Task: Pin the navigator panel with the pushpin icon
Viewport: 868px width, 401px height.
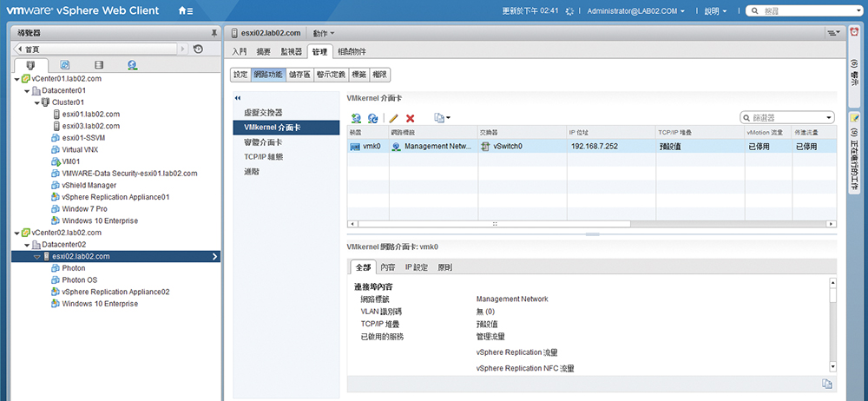Action: (214, 33)
